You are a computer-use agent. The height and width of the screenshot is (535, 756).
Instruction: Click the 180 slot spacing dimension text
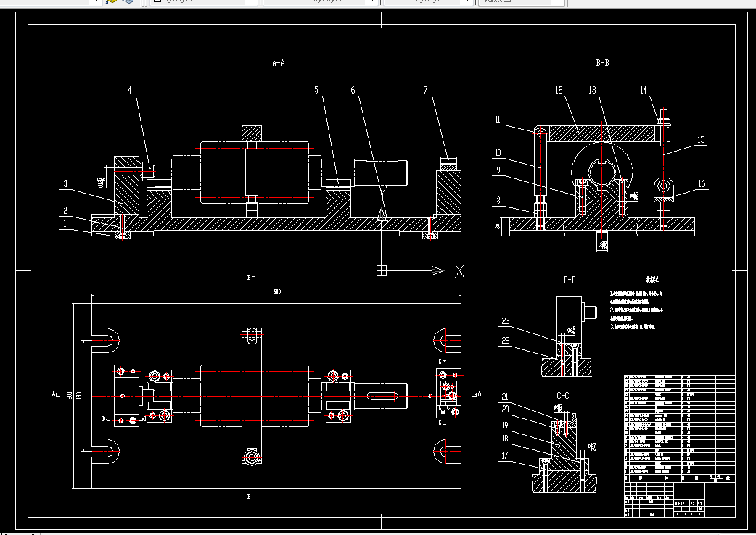point(79,395)
